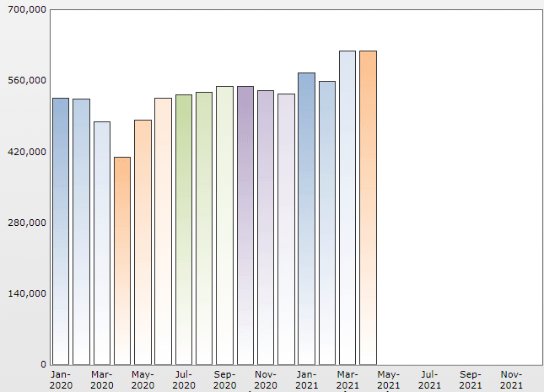Click the May-2020 light orange bar
Image resolution: width=544 pixels, height=392 pixels.
pyautogui.click(x=143, y=243)
